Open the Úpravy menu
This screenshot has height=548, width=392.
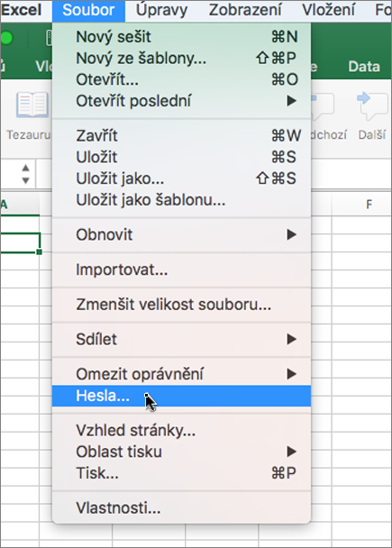[x=161, y=10]
